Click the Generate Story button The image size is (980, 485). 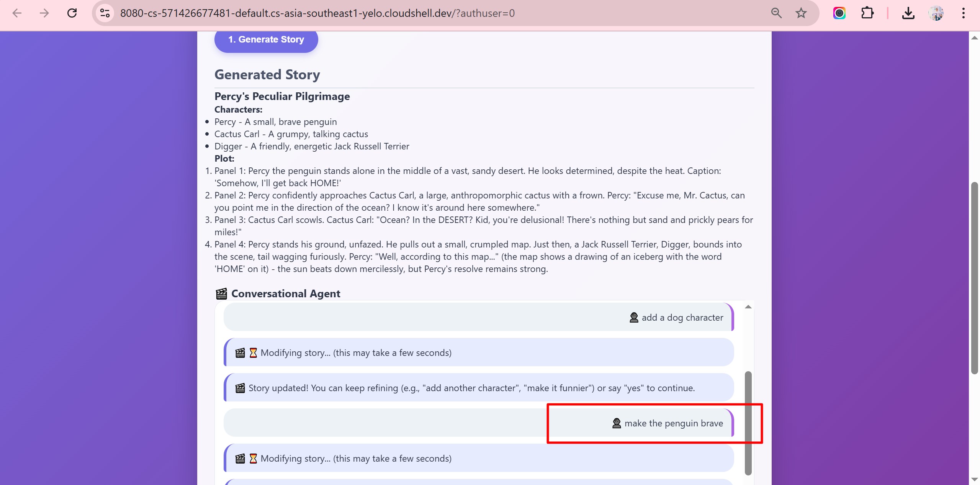(x=266, y=40)
